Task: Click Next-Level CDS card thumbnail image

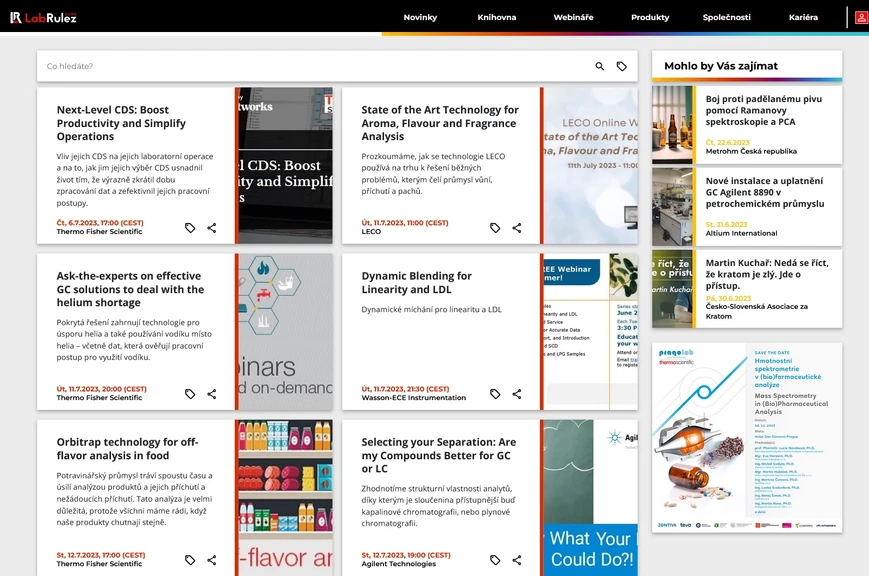Action: coord(285,165)
